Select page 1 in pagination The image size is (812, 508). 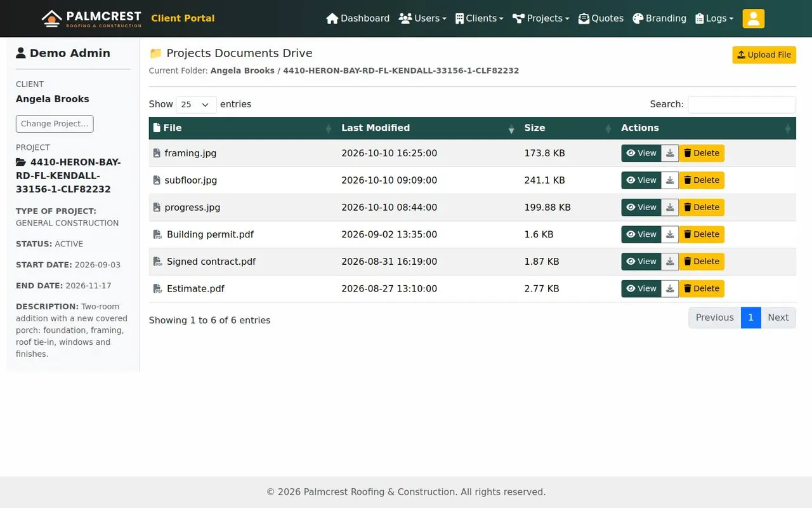(x=750, y=317)
